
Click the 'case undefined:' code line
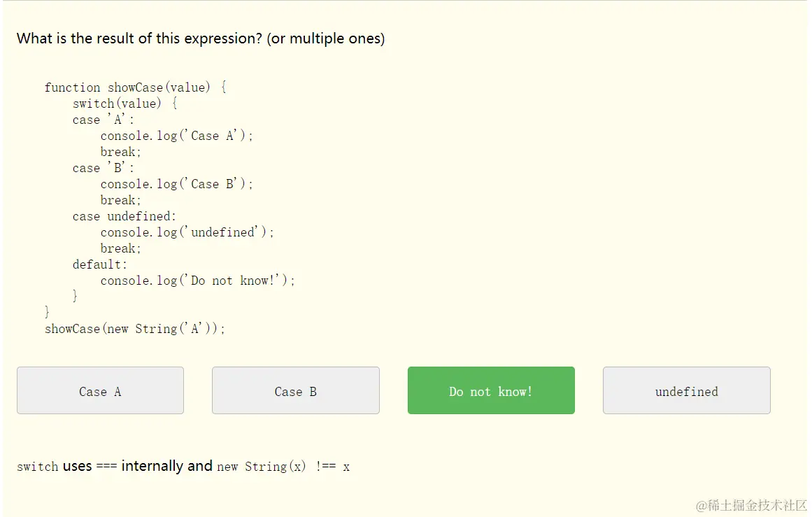[x=124, y=216]
